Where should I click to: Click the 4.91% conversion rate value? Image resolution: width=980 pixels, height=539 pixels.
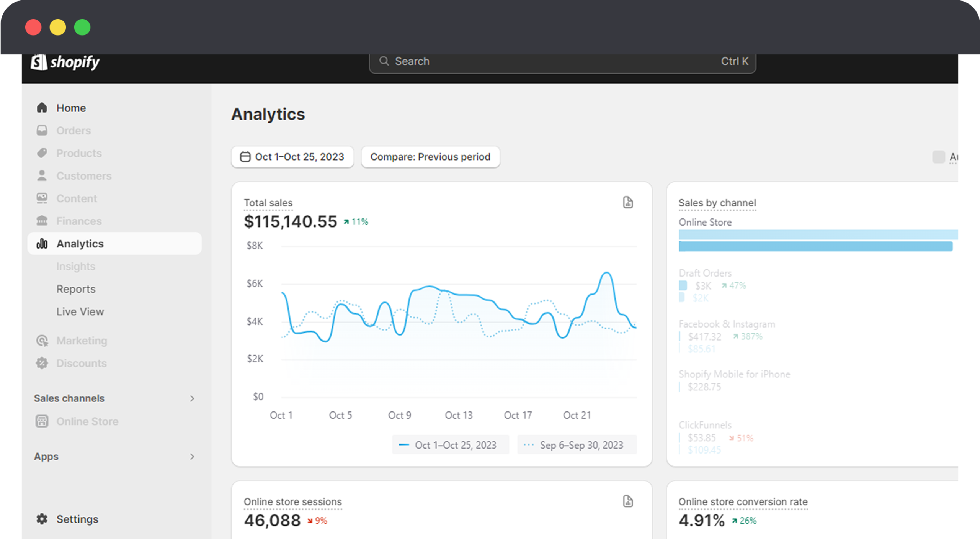coord(701,520)
